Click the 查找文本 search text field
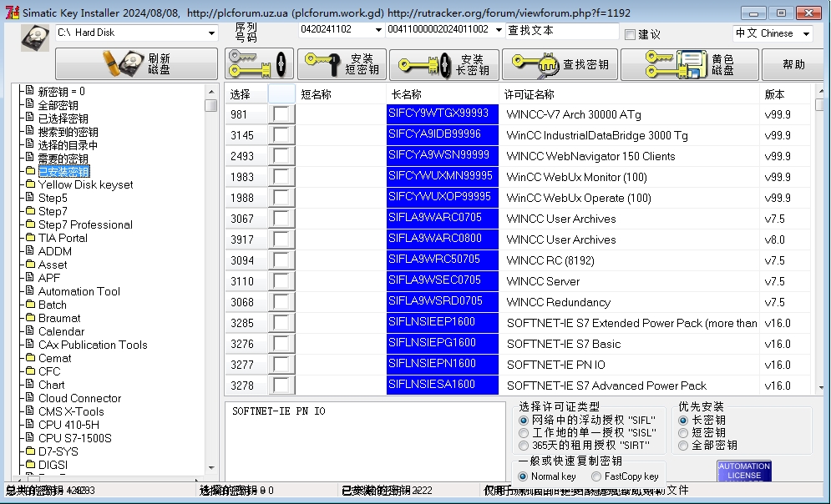The width and height of the screenshot is (831, 504). pos(561,31)
